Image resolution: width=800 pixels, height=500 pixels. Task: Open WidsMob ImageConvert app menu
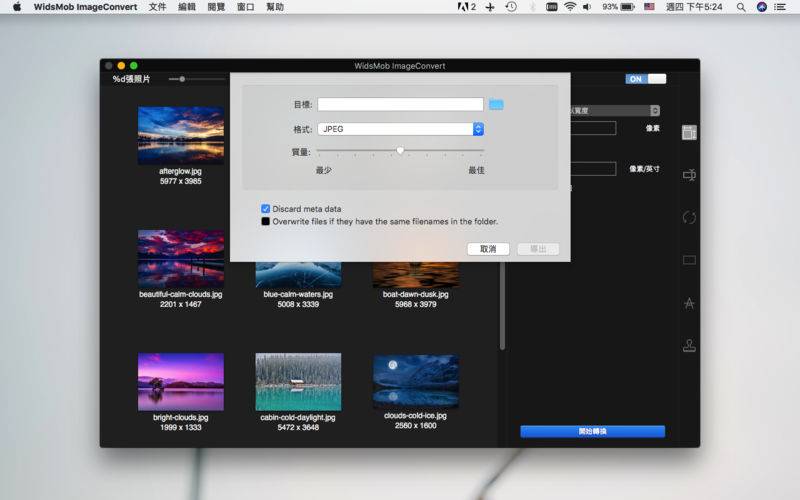click(85, 7)
